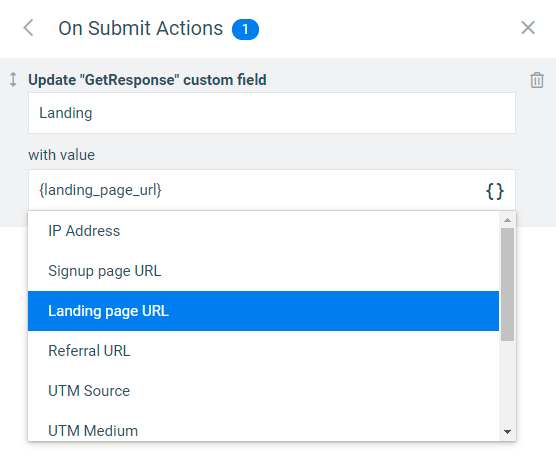Click the Landing custom field input
Screen dimensions: 556x467
click(272, 113)
